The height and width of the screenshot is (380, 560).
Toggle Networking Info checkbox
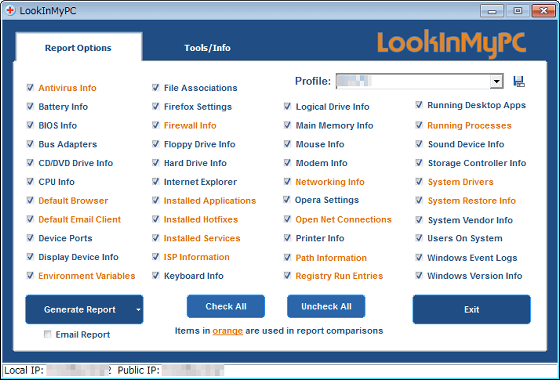pos(287,181)
